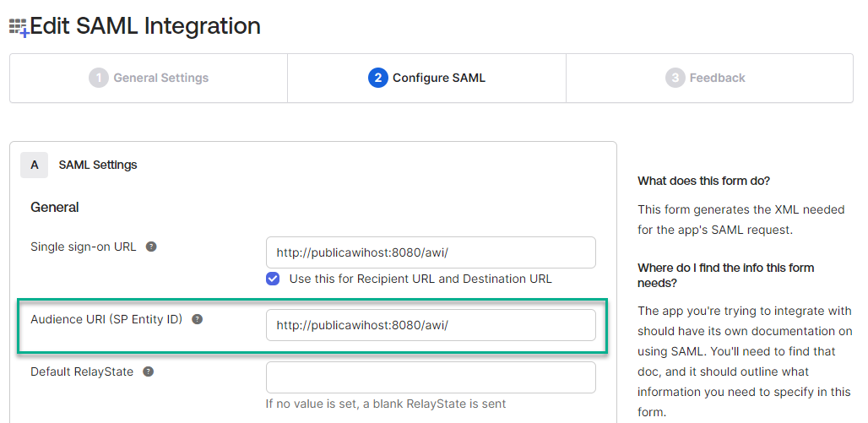This screenshot has height=423, width=868.
Task: Uncheck Use this for Recipient URL checkbox
Action: click(273, 279)
